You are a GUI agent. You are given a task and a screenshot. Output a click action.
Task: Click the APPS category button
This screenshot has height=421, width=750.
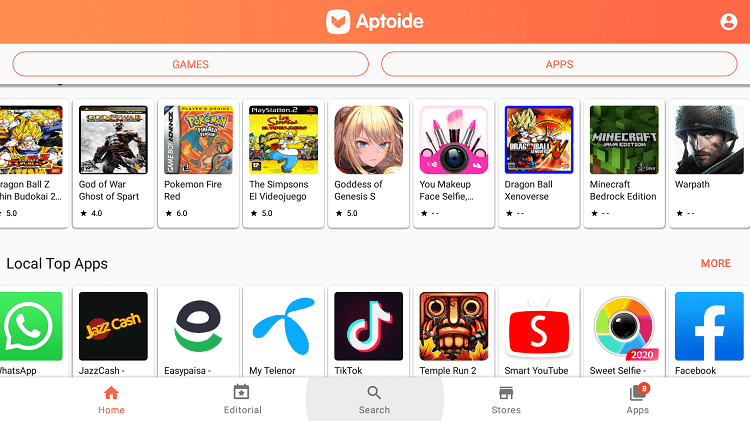559,64
